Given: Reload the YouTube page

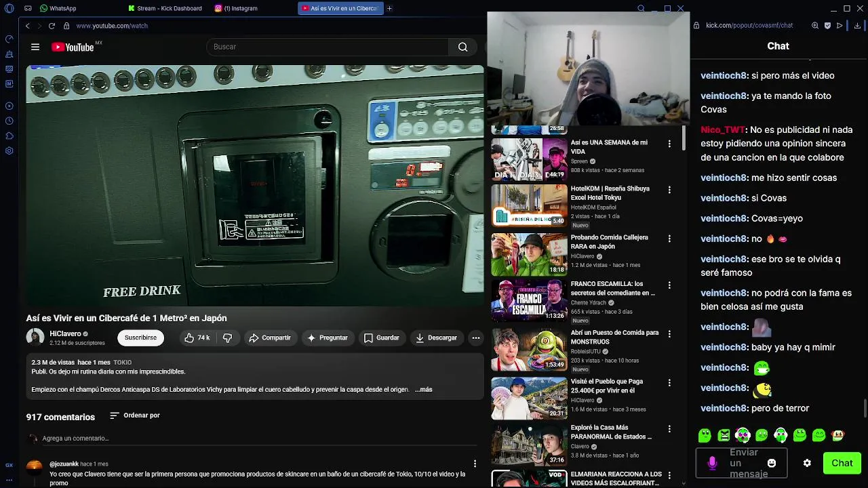Looking at the screenshot, I should (52, 26).
